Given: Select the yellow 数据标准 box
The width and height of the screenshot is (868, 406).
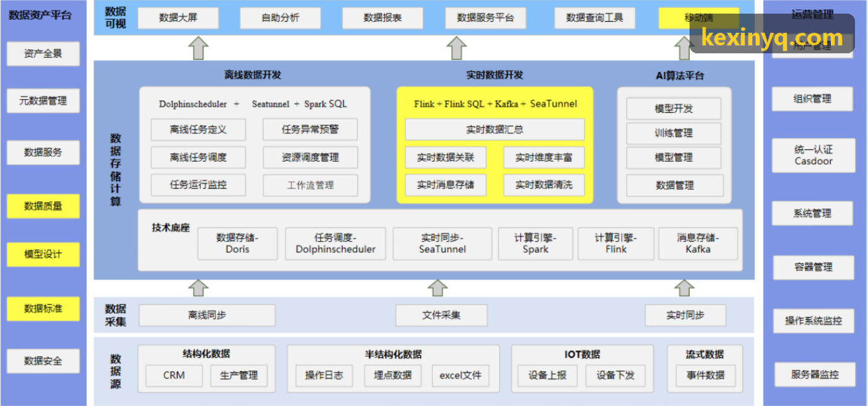Looking at the screenshot, I should tap(43, 309).
